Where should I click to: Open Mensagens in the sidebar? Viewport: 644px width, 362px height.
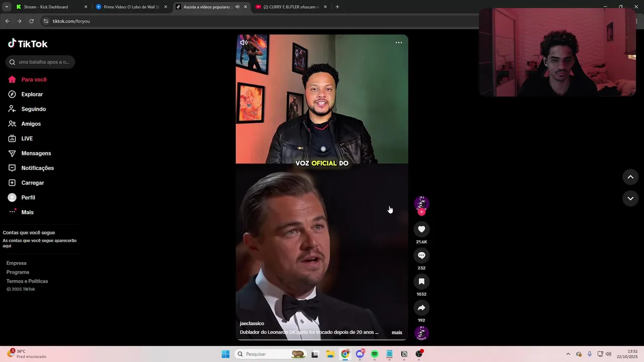[30, 153]
